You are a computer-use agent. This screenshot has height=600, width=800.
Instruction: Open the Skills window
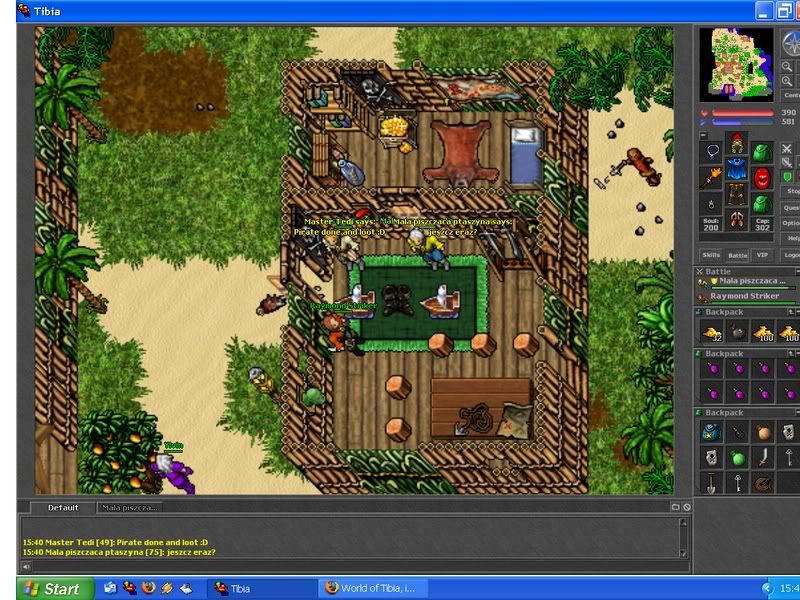[x=711, y=255]
